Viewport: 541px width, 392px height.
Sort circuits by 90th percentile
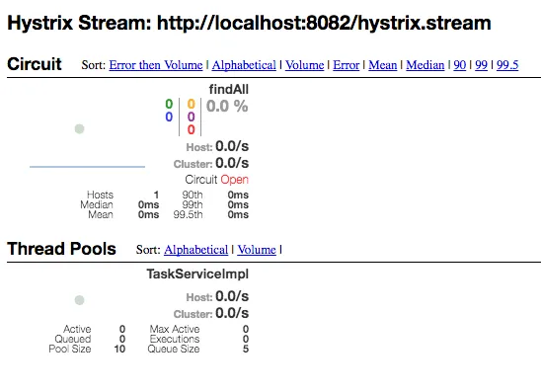(x=460, y=65)
